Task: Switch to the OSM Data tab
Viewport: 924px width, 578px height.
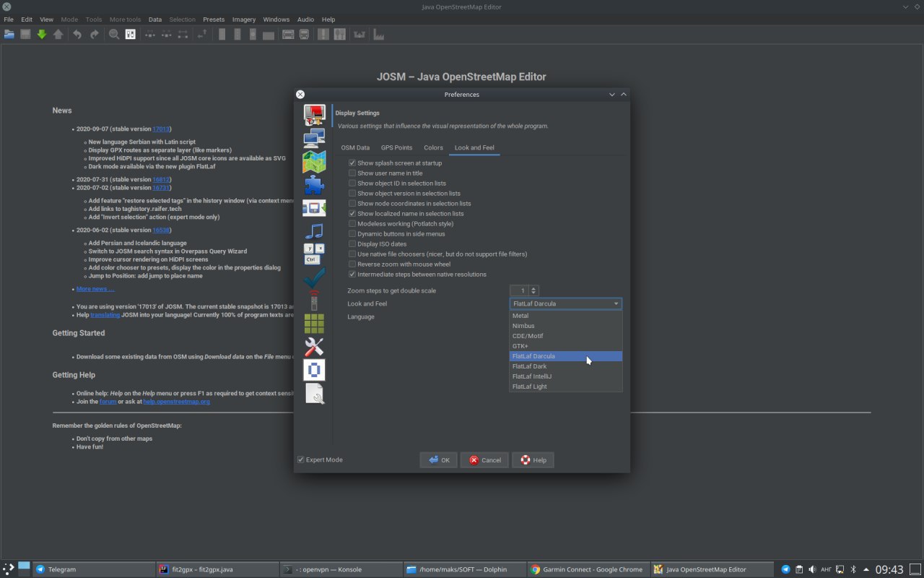Action: [x=355, y=147]
